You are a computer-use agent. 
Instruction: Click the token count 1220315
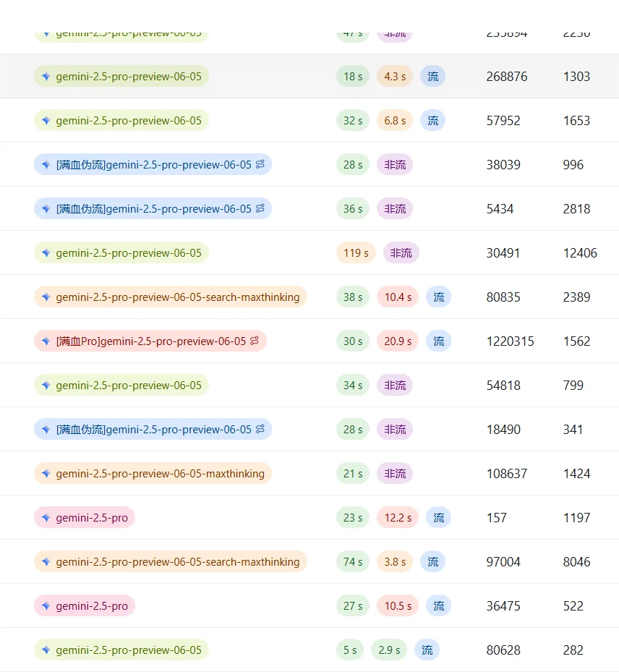pyautogui.click(x=510, y=341)
